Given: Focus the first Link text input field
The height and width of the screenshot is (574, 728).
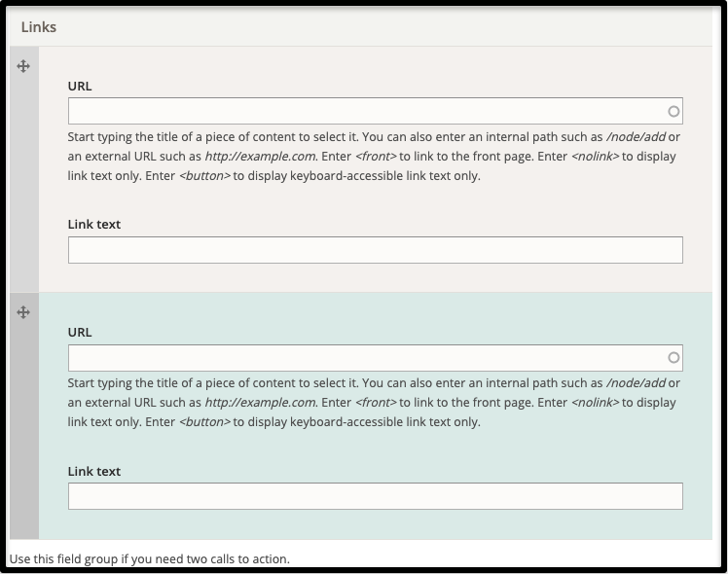Looking at the screenshot, I should tap(375, 250).
